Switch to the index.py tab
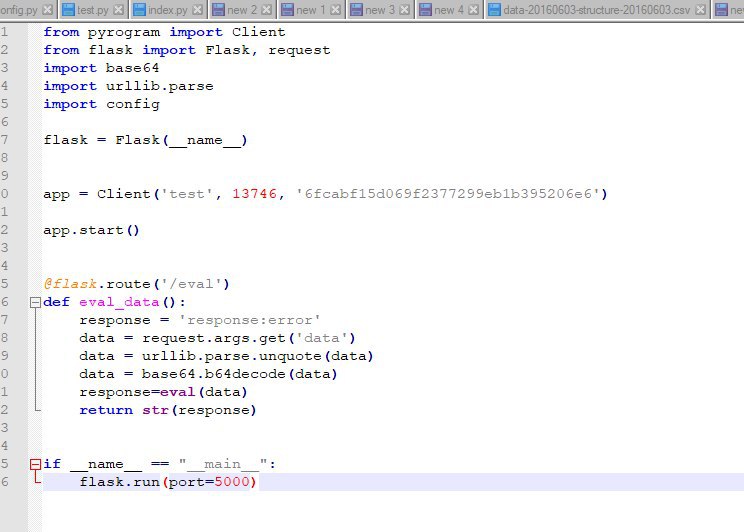The height and width of the screenshot is (532, 744). point(167,9)
